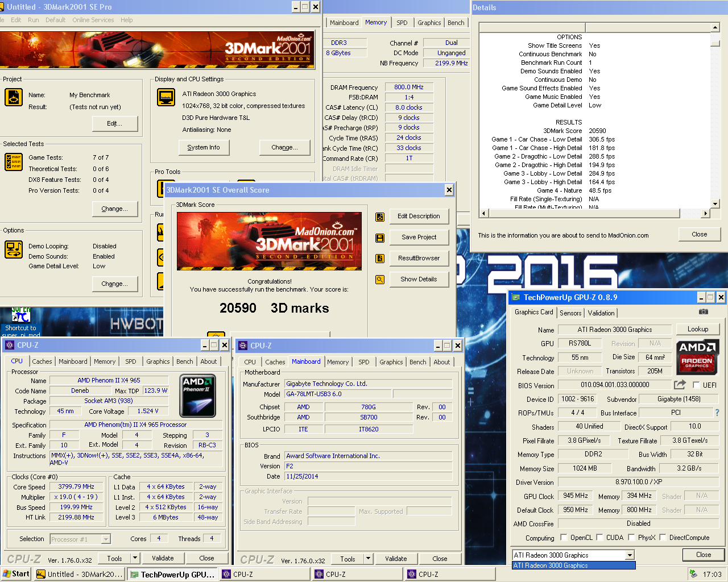
Task: Click the Show Details button
Action: (x=419, y=280)
